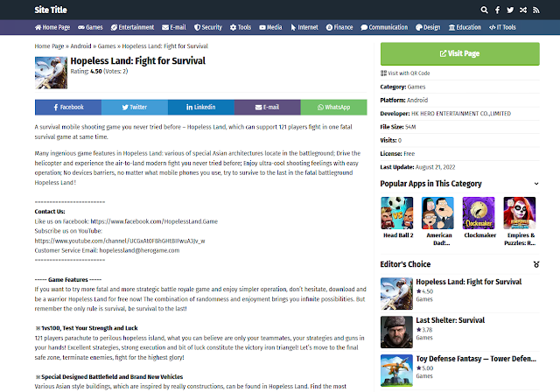Follow the Home Page breadcrumb link
The height and width of the screenshot is (392, 560).
(x=49, y=46)
